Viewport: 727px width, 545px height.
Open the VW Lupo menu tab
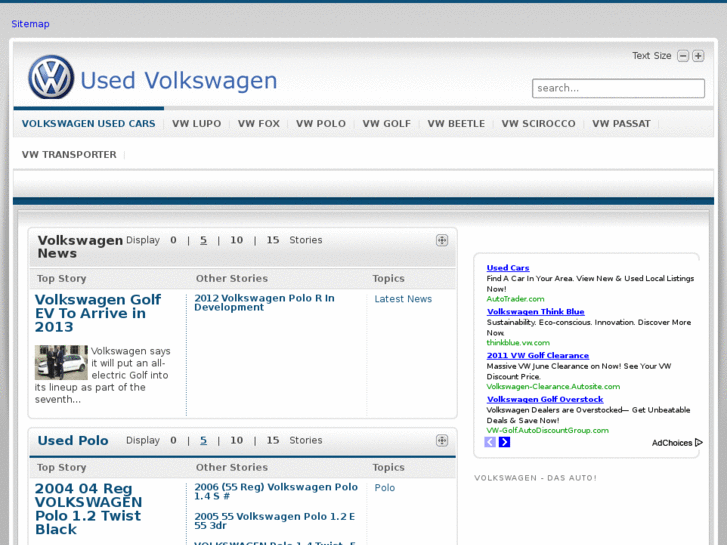point(196,124)
